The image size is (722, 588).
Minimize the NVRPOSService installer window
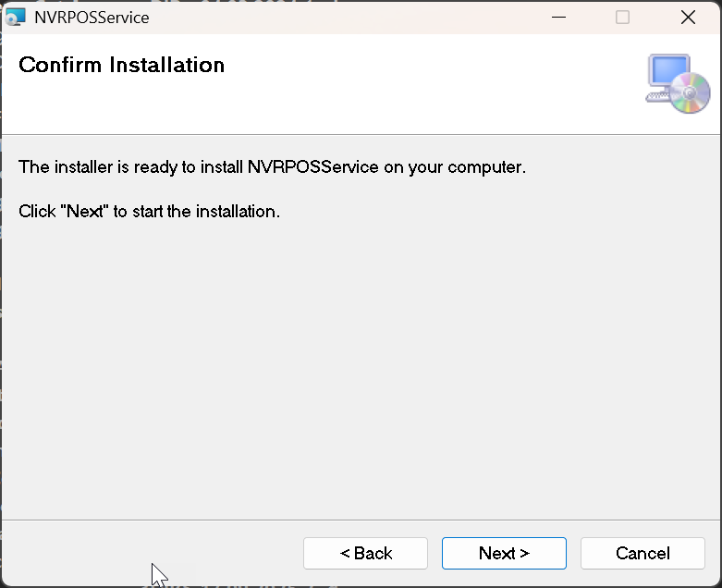(x=558, y=17)
